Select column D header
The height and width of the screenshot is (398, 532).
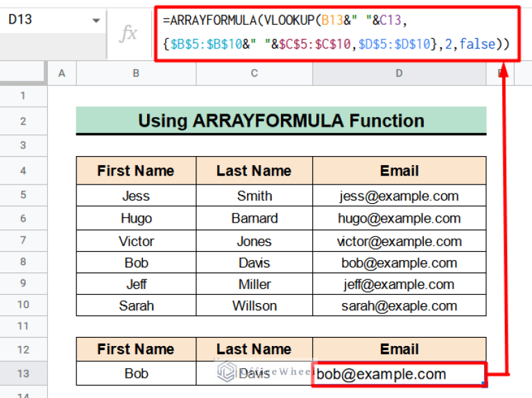(399, 73)
